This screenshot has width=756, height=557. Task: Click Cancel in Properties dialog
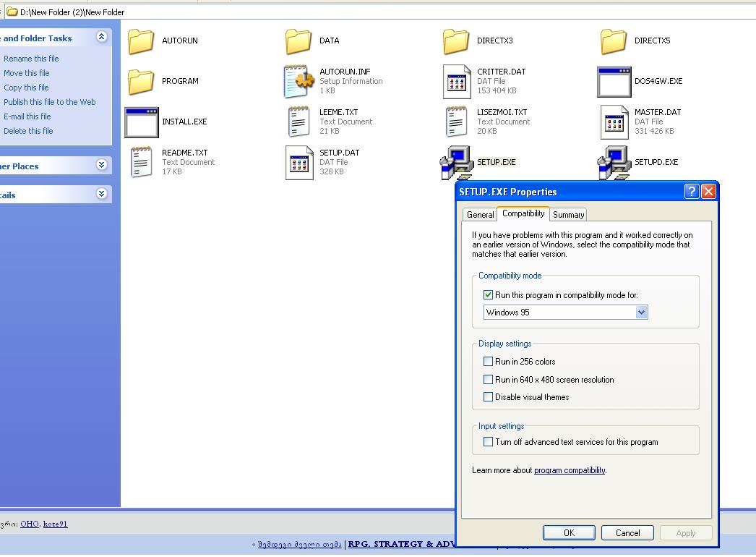pos(628,533)
